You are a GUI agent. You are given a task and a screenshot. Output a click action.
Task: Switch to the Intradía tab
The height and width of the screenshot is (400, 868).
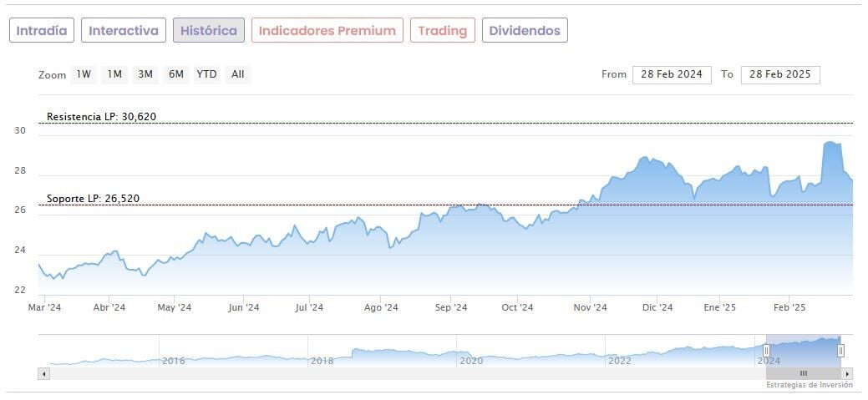(42, 31)
